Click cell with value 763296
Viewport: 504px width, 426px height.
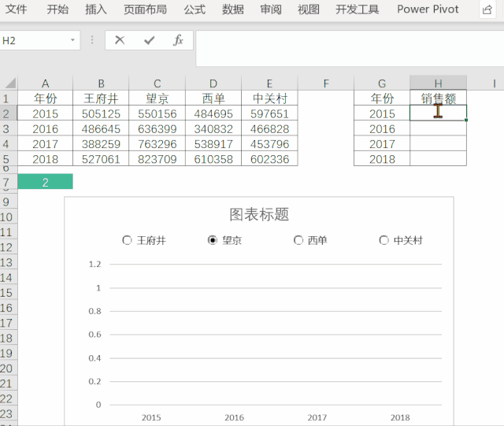click(157, 143)
